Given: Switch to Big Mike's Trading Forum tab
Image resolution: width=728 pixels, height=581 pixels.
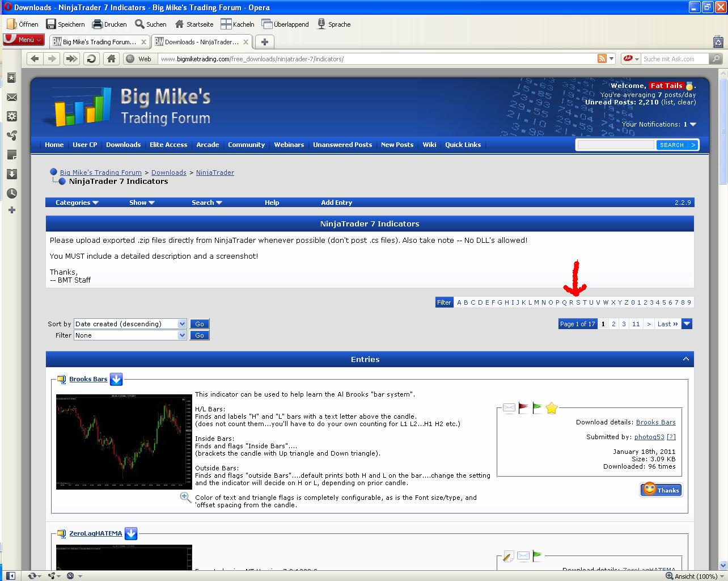Looking at the screenshot, I should 100,42.
